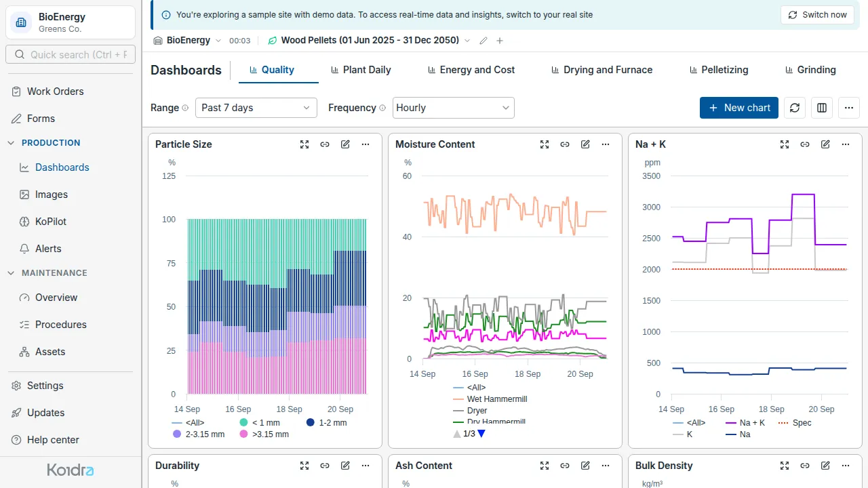Open more options for Particle Size chart
The image size is (868, 488).
pyautogui.click(x=366, y=144)
